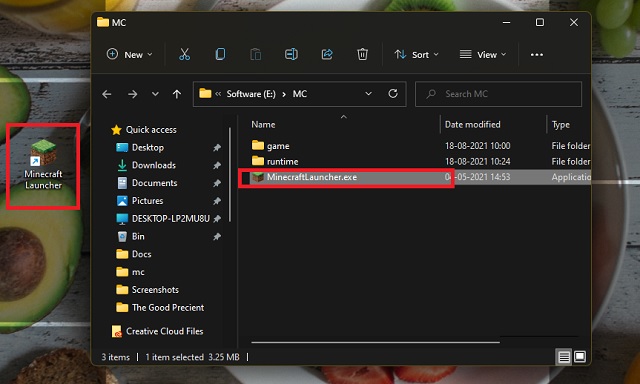
Task: Select the runtime folder
Action: (x=282, y=162)
